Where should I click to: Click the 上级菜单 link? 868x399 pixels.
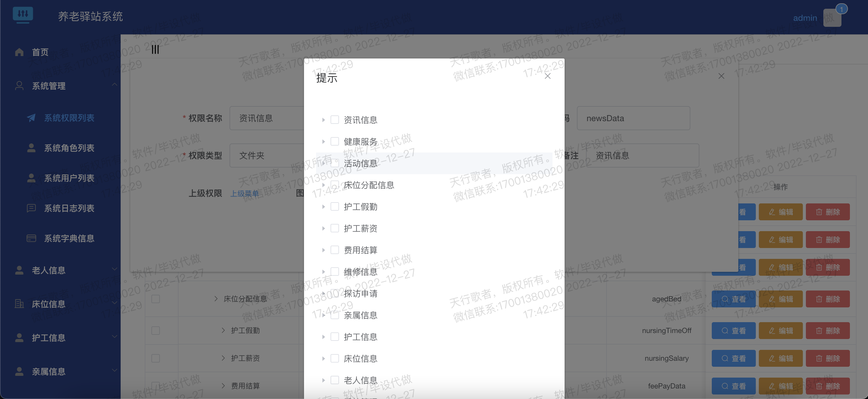tap(244, 193)
